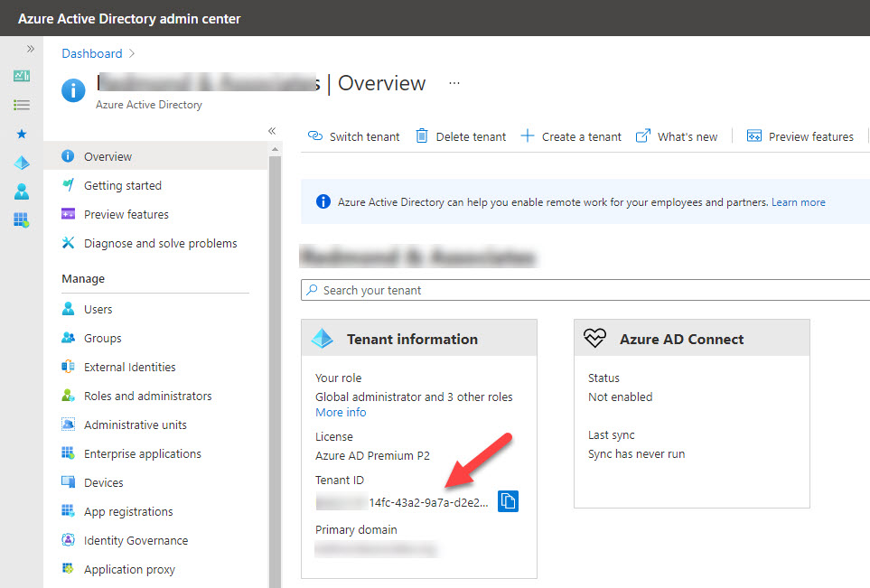Click the 'Not enabled' status text
Viewport: 870px width, 588px height.
pos(621,397)
